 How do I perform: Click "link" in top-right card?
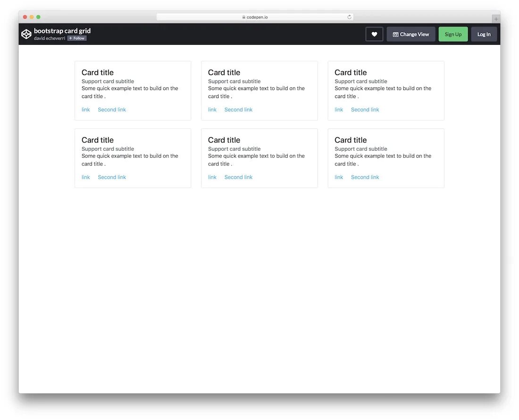click(339, 109)
